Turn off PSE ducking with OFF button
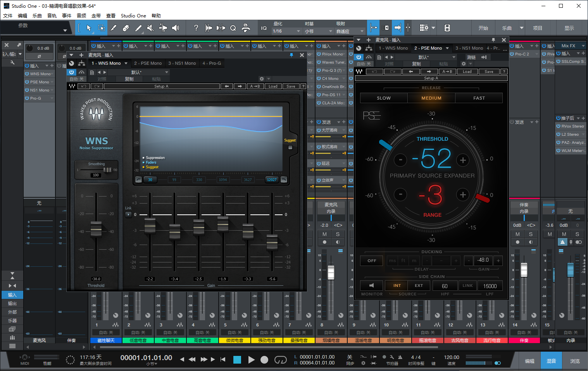This screenshot has width=588, height=371. [x=372, y=261]
